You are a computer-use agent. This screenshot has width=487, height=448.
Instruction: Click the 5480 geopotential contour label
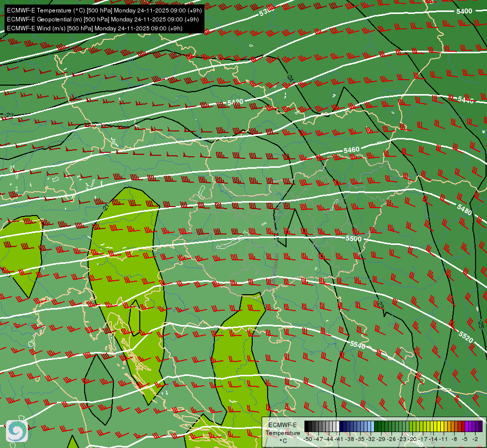(464, 210)
